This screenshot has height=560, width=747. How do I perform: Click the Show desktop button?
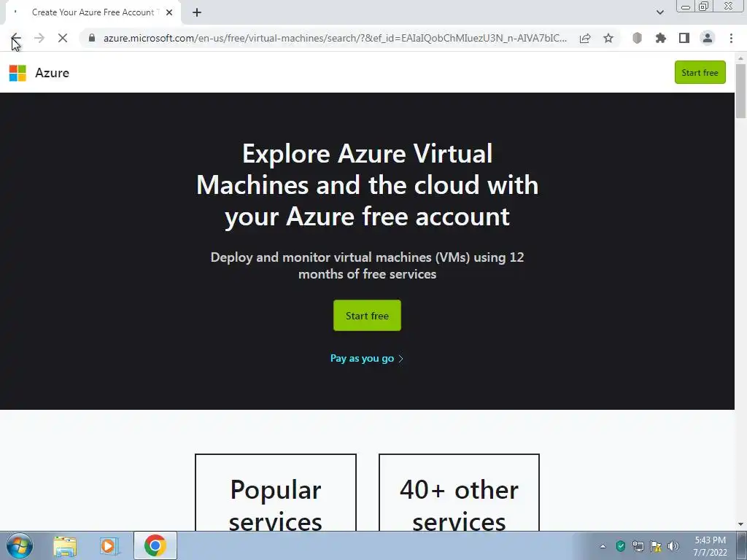click(741, 545)
